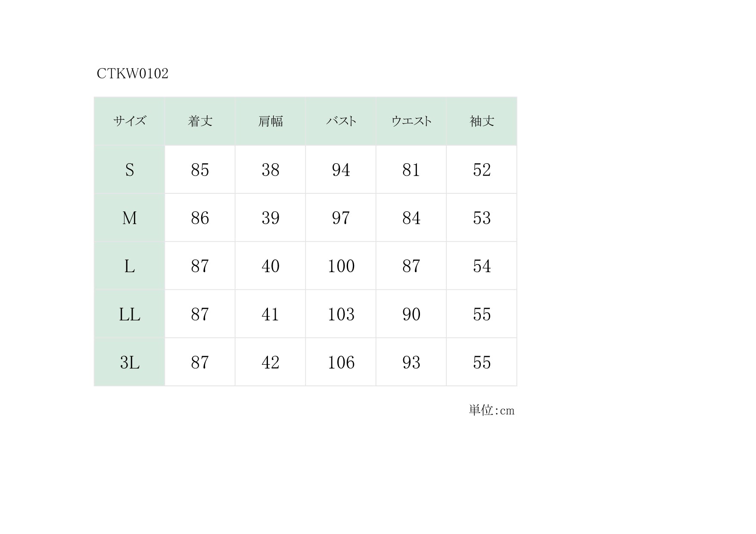
Task: Click the 単位:cm unit note
Action: pos(492,410)
